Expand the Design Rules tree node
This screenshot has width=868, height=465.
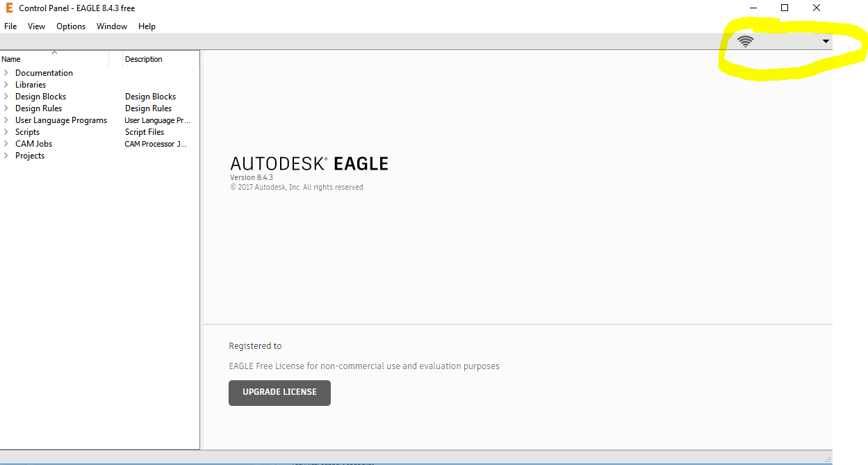pos(6,108)
